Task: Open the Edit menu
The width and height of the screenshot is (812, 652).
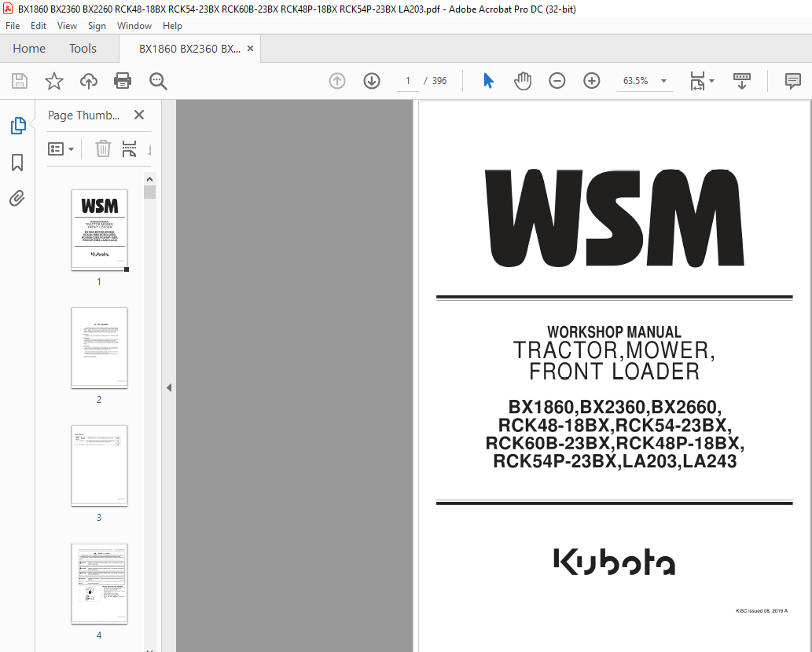Action: tap(39, 26)
